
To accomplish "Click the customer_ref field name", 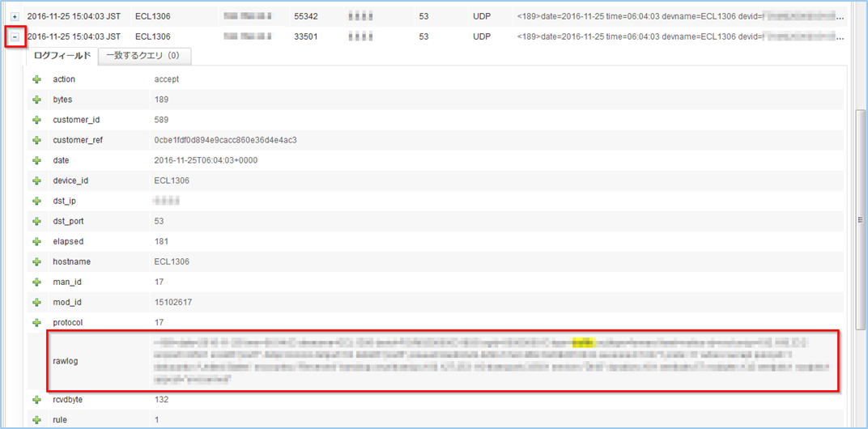I will pyautogui.click(x=78, y=140).
